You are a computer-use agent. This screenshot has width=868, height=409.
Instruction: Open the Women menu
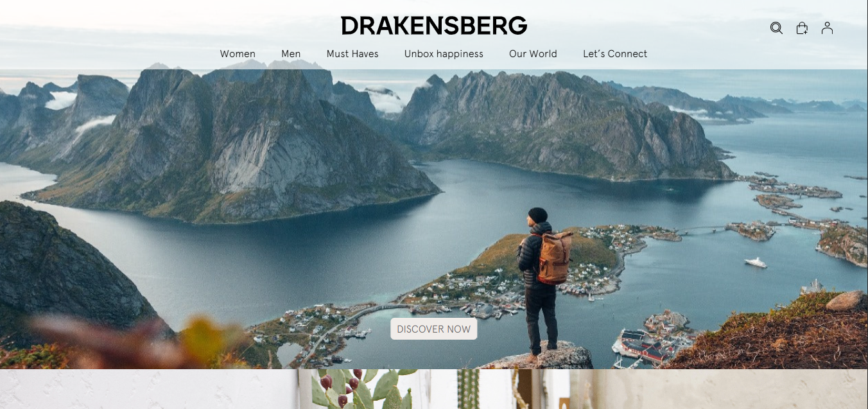coord(238,54)
